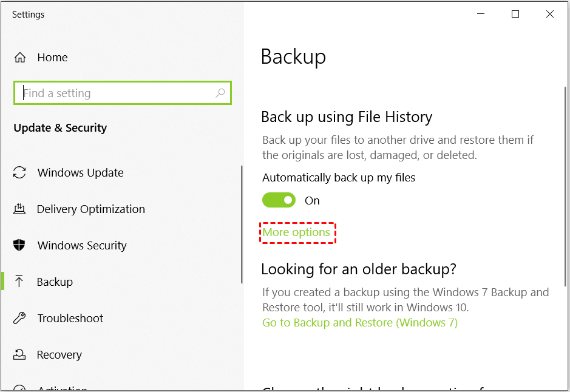The image size is (570, 392).
Task: Turn off Automatically back up my files
Action: click(x=279, y=200)
